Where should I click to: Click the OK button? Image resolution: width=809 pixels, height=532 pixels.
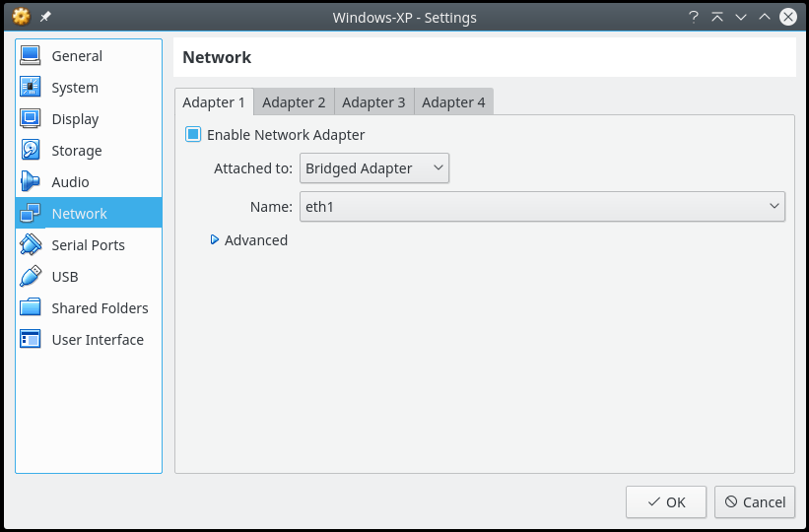pos(665,501)
